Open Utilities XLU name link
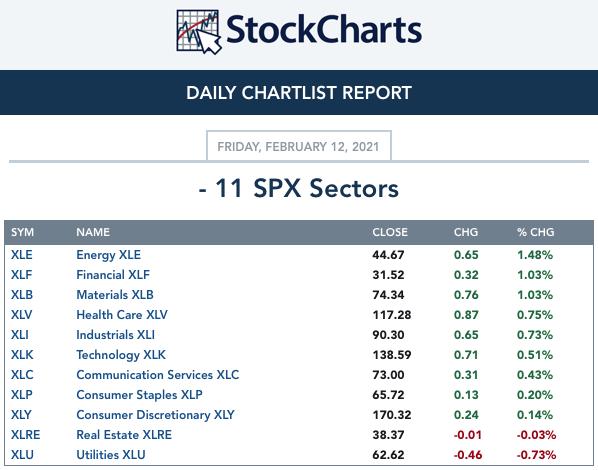 click(x=111, y=455)
